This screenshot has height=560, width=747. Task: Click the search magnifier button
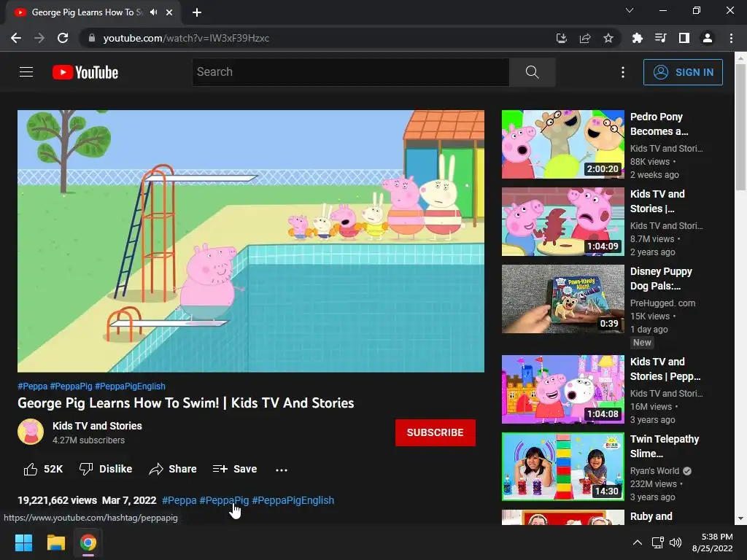pos(532,72)
